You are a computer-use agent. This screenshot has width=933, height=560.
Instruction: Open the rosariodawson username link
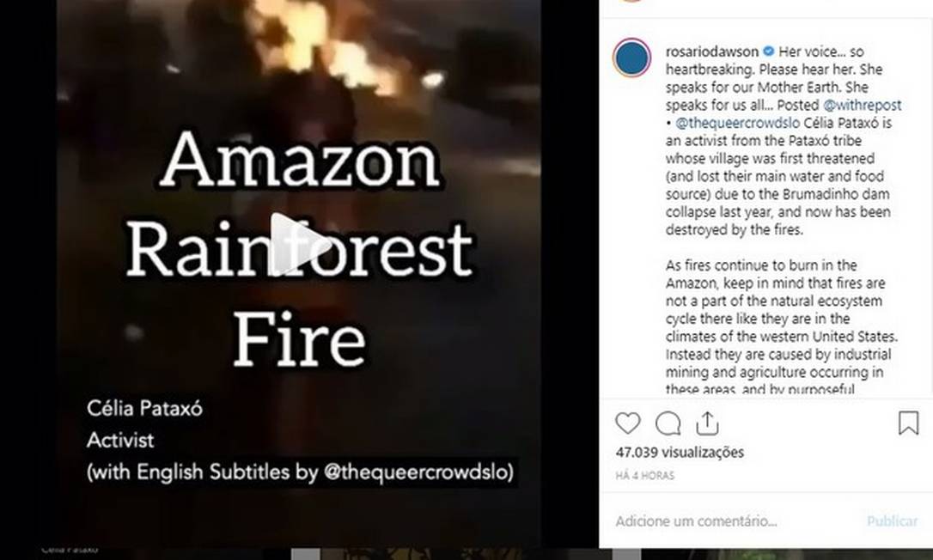(712, 52)
